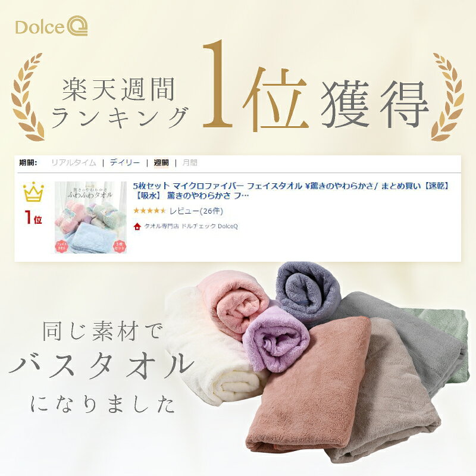The width and height of the screenshot is (476, 476).
Task: Switch to the デイリー period tab
Action: tap(125, 162)
